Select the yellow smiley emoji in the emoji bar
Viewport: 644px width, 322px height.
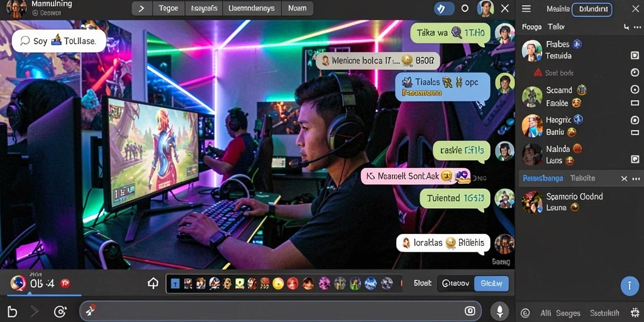tap(279, 284)
